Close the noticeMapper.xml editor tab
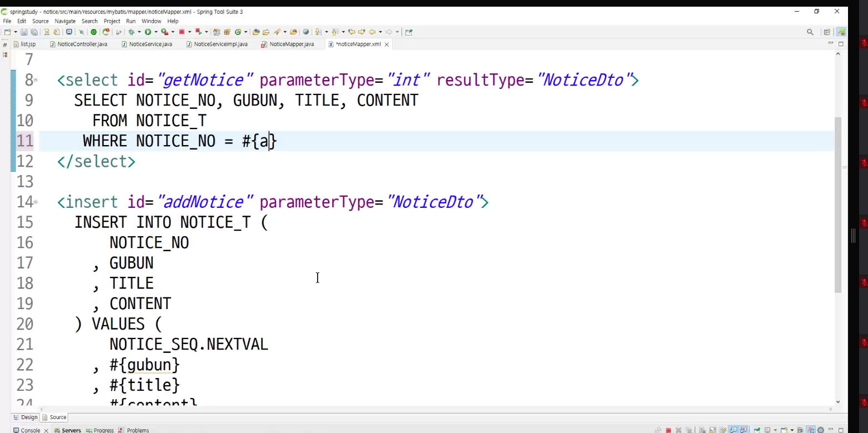 pyautogui.click(x=387, y=44)
